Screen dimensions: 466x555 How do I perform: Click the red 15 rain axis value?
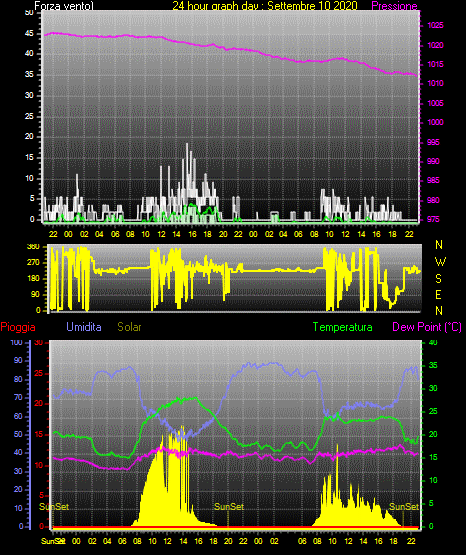(39, 435)
